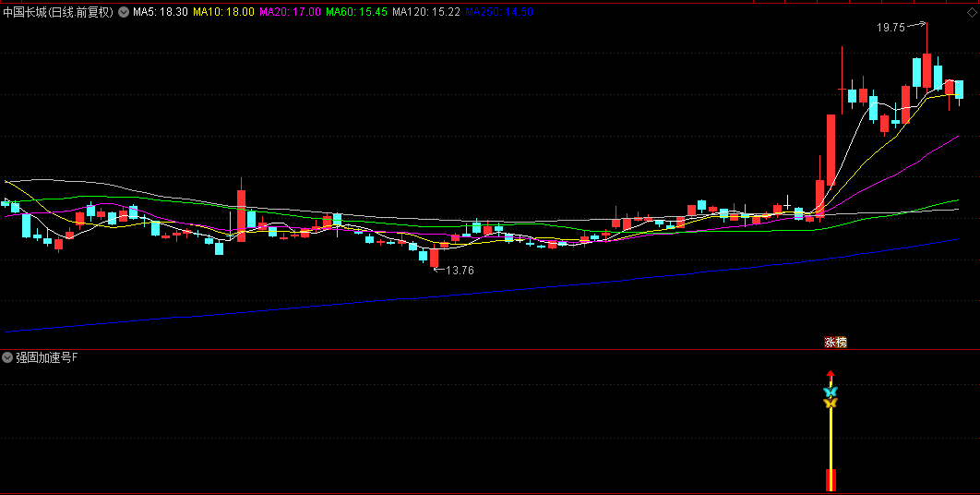980x495 pixels.
Task: Click the 19.75 high price label
Action: pos(890,28)
